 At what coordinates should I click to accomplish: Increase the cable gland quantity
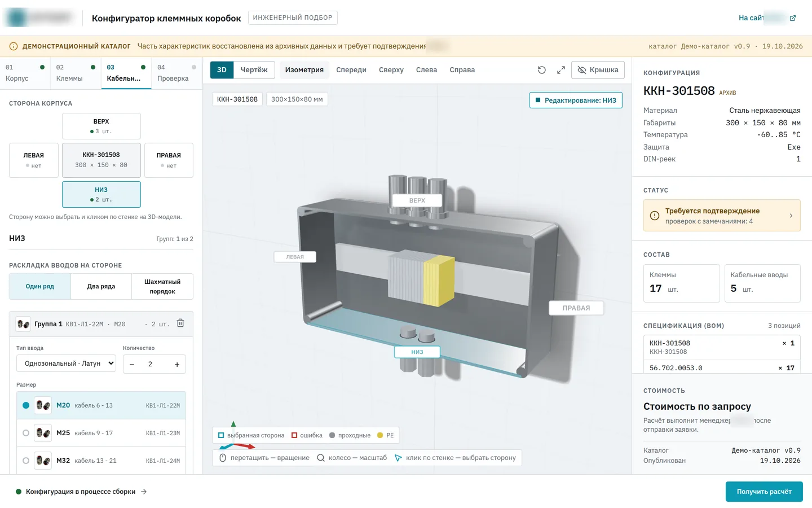click(x=177, y=364)
